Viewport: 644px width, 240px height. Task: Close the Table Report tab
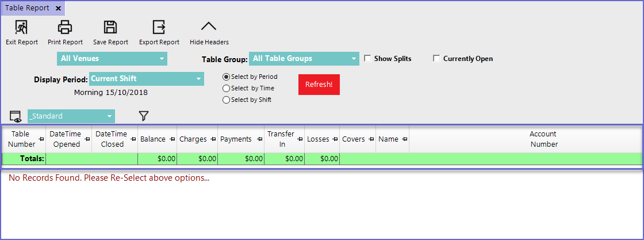coord(58,8)
